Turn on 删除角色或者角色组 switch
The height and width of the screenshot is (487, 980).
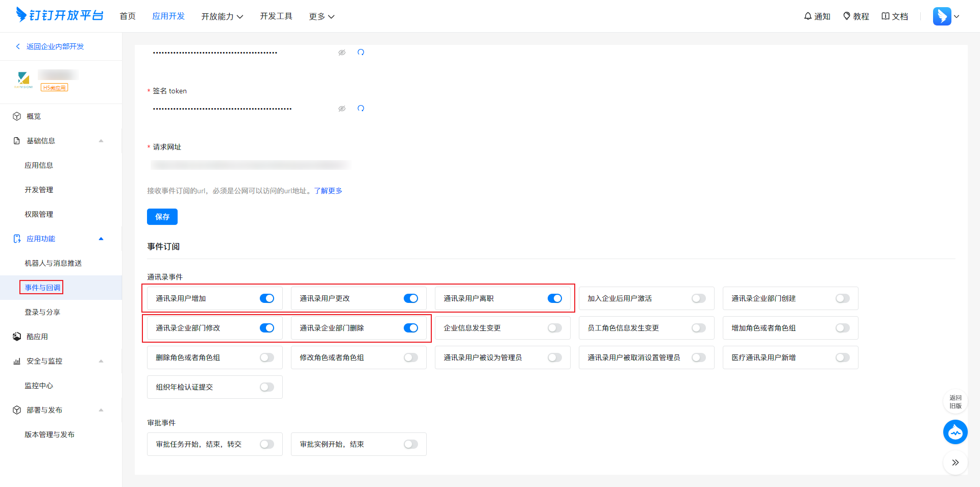pos(267,357)
